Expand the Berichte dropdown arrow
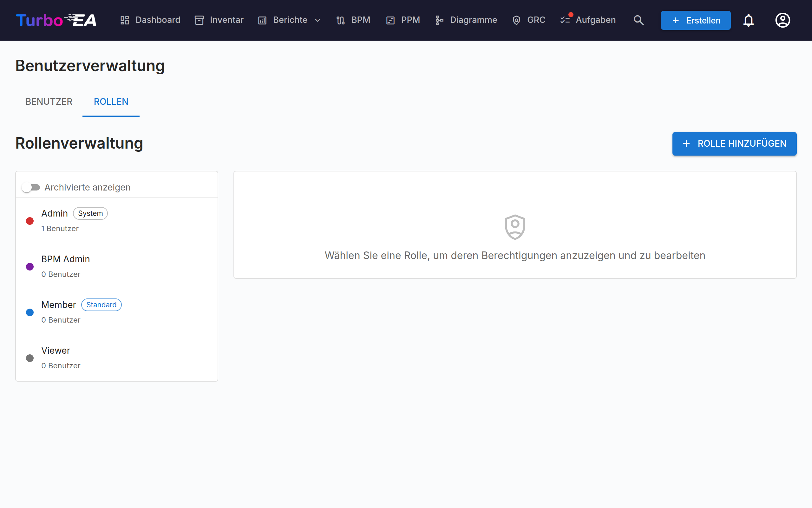This screenshot has width=812, height=508. (318, 21)
